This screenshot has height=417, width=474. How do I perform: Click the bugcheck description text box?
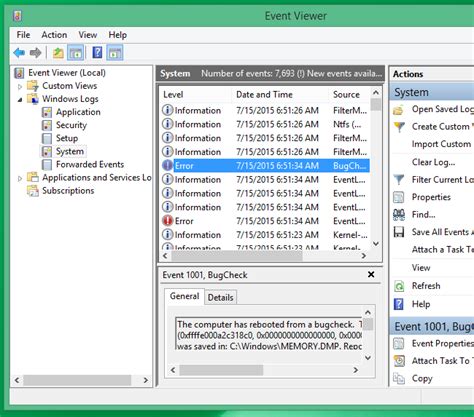(x=269, y=334)
